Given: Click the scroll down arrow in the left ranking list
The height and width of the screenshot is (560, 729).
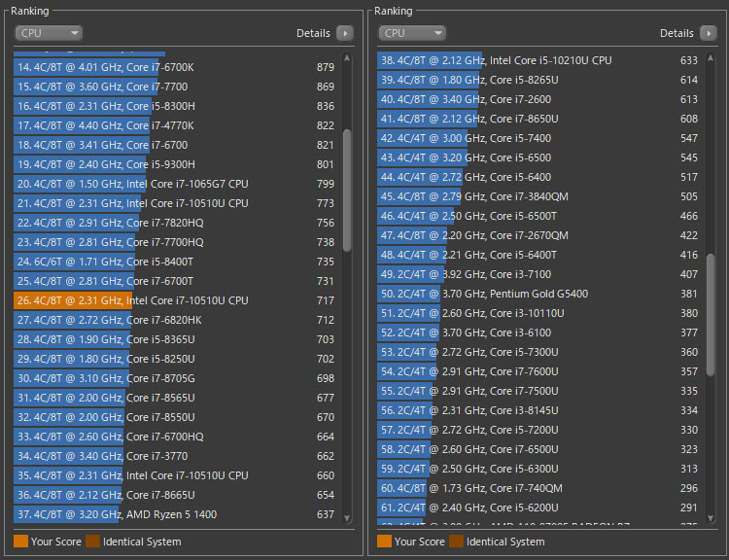Looking at the screenshot, I should click(347, 517).
